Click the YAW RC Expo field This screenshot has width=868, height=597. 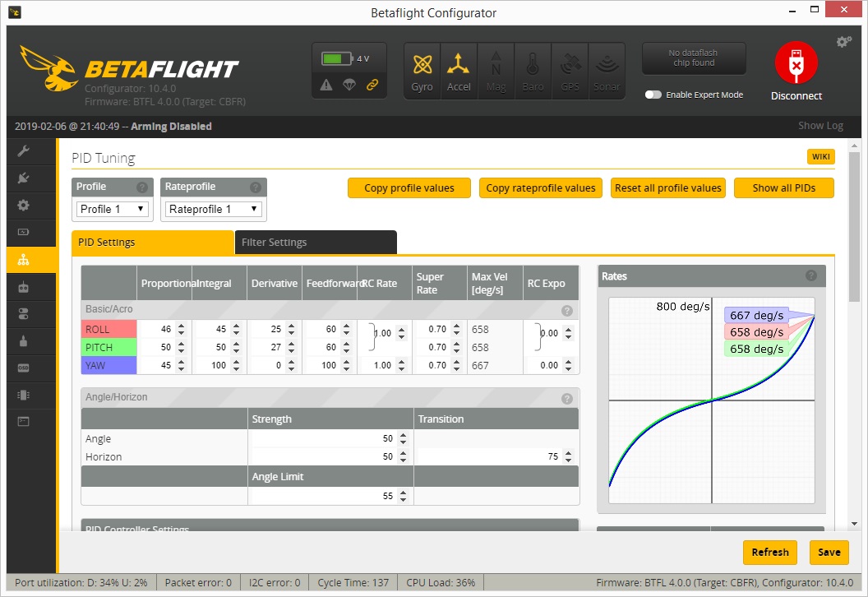[550, 365]
